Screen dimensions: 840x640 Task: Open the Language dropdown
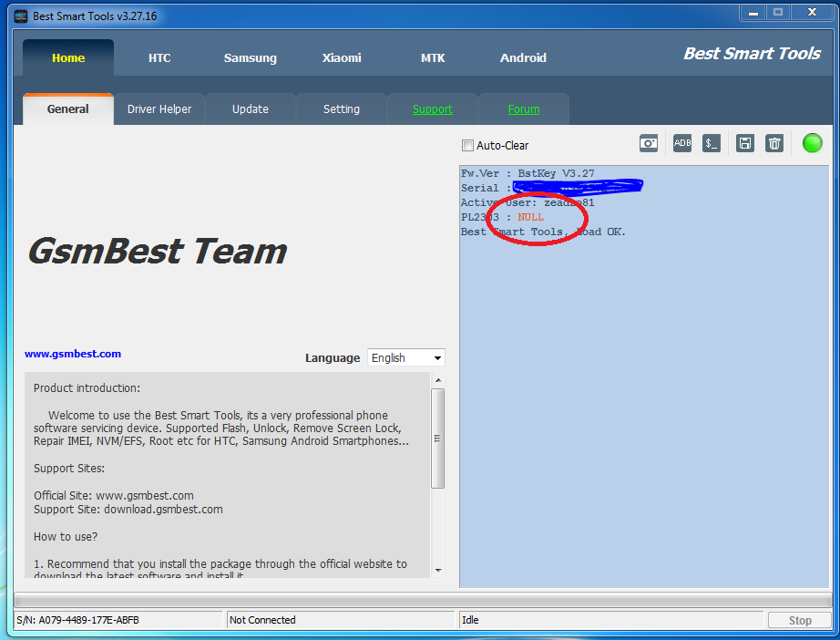(406, 357)
